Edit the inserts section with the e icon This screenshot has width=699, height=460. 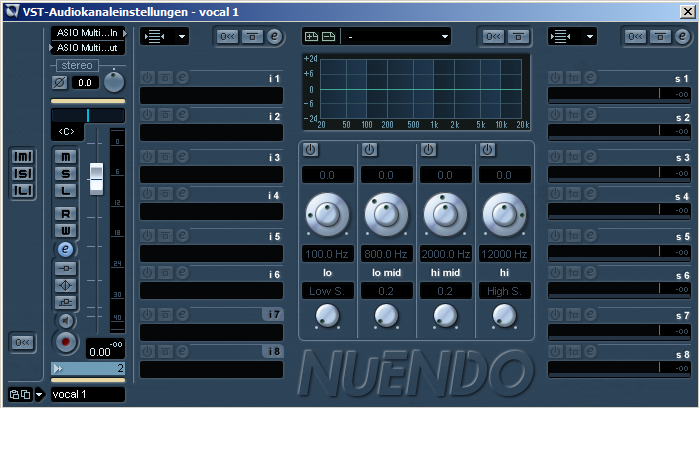pyautogui.click(x=275, y=37)
